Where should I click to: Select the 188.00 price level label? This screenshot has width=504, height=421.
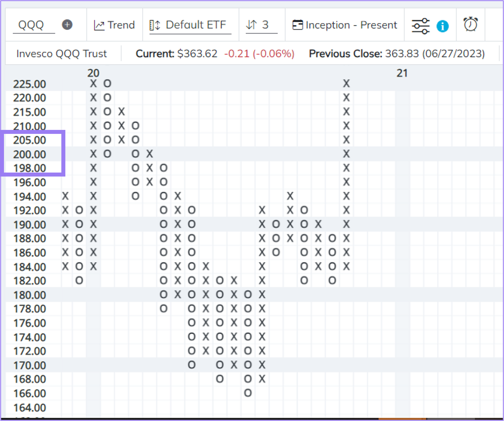tap(30, 239)
